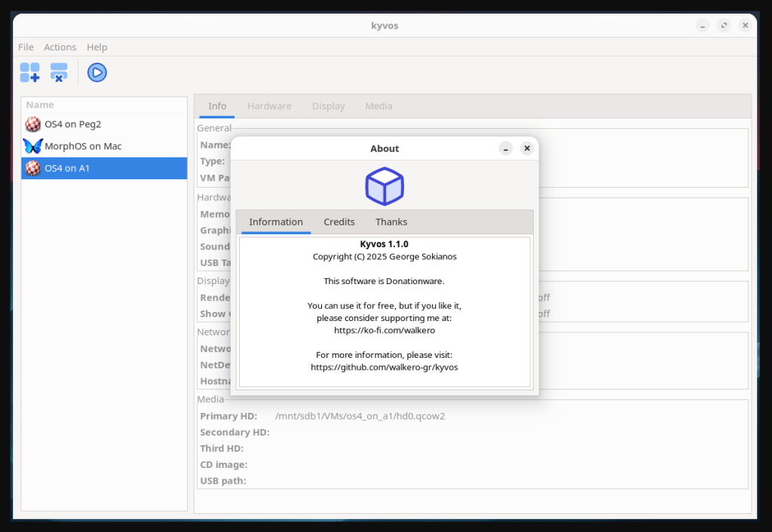Open the Actions menu
The height and width of the screenshot is (532, 772).
point(60,47)
